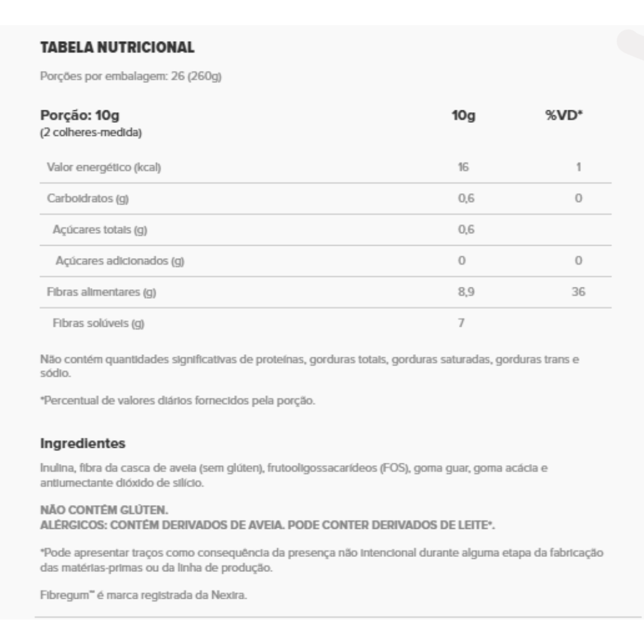
Task: Click the Fibregum trademark note
Action: pos(143,595)
